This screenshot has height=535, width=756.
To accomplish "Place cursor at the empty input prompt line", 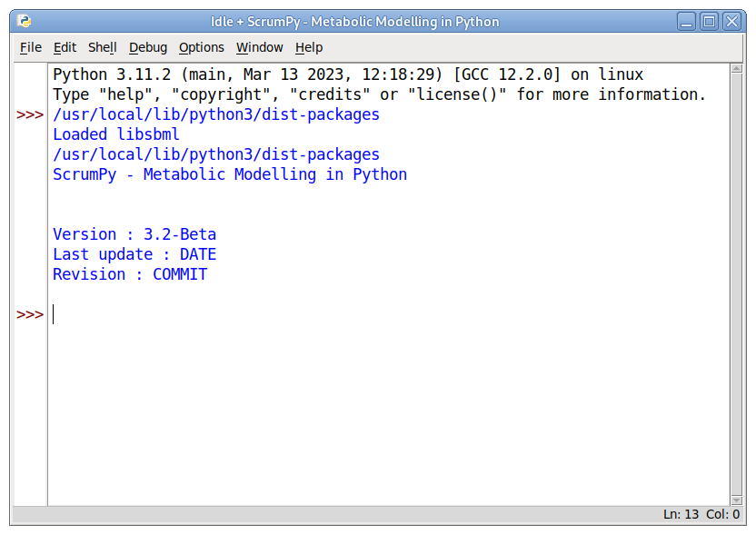I will [x=273, y=314].
